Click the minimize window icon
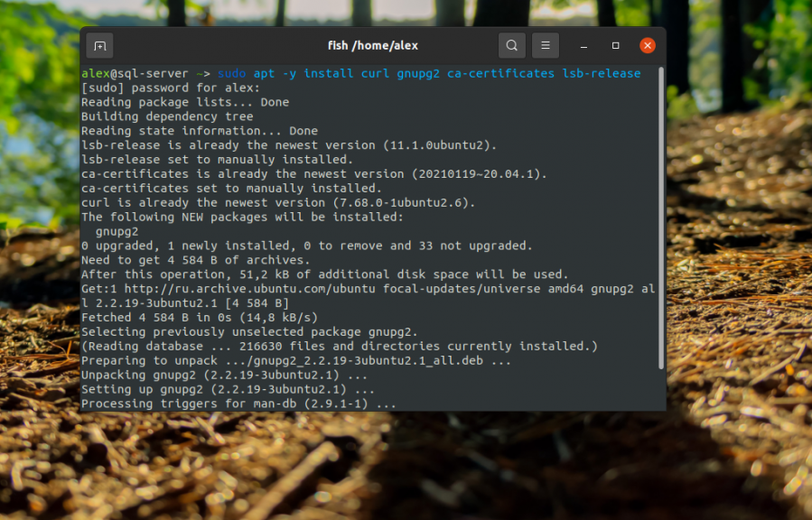 click(x=583, y=45)
